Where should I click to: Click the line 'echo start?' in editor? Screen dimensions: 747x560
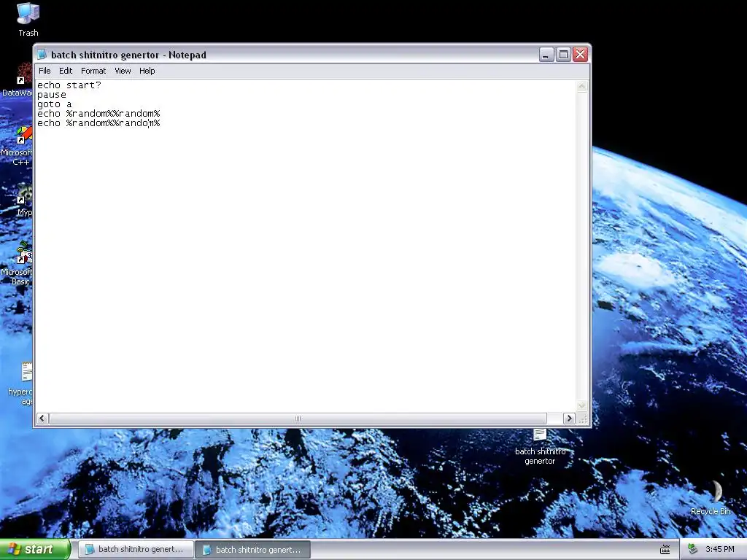pyautogui.click(x=69, y=85)
